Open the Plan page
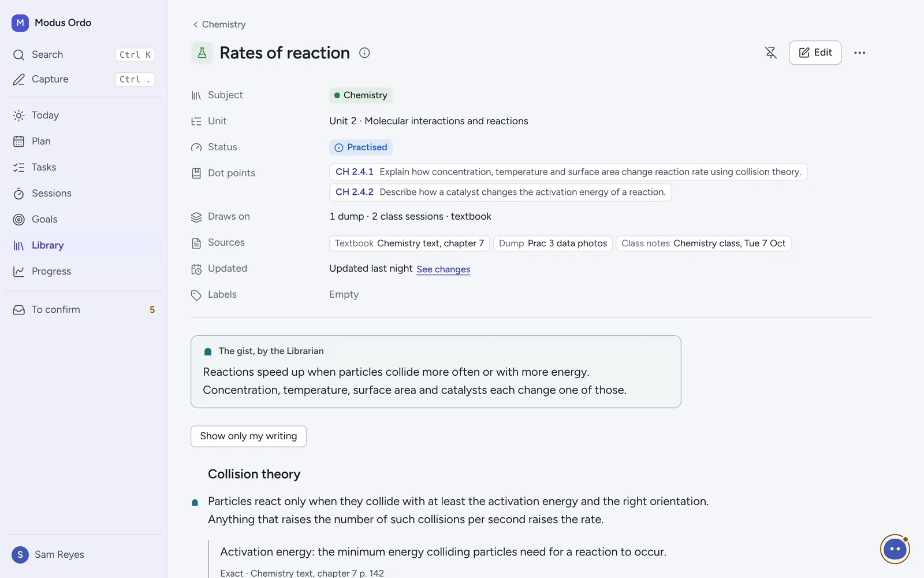Image resolution: width=924 pixels, height=578 pixels. 84,141
